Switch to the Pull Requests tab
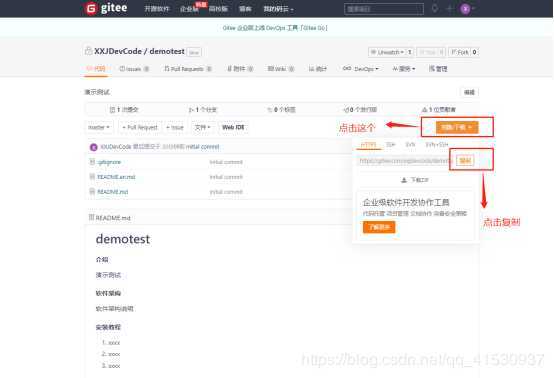Viewport: 554px width, 378px height. (188, 69)
